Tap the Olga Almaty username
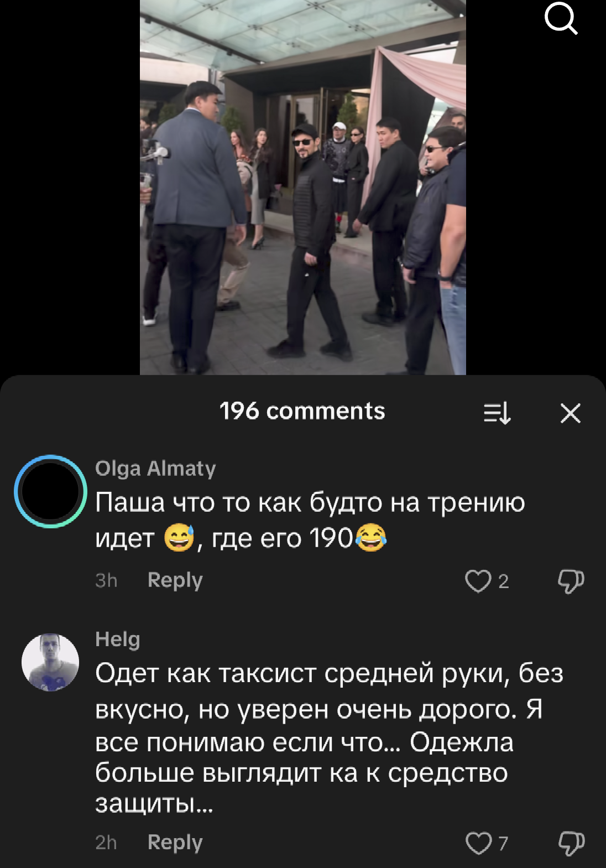 pos(155,469)
